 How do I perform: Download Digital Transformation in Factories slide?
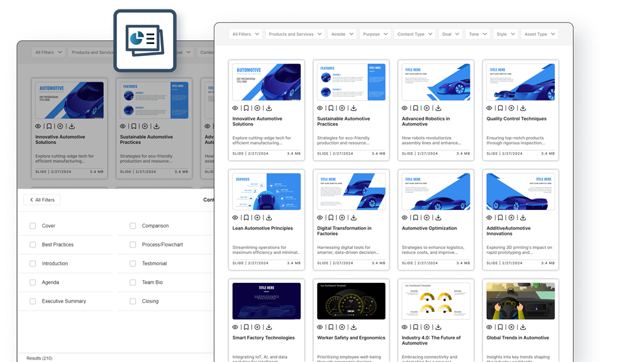353,218
